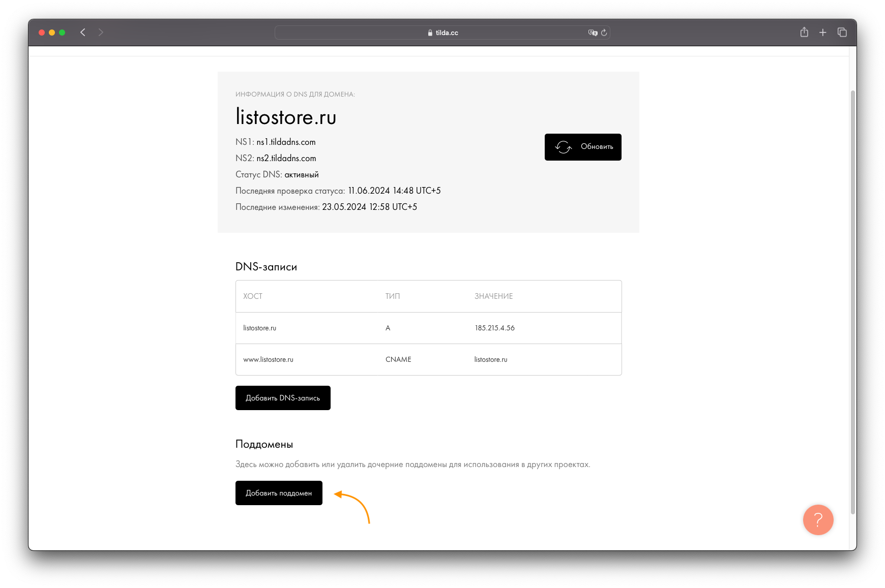Click the Обновить refresh button
The image size is (885, 588).
[583, 147]
